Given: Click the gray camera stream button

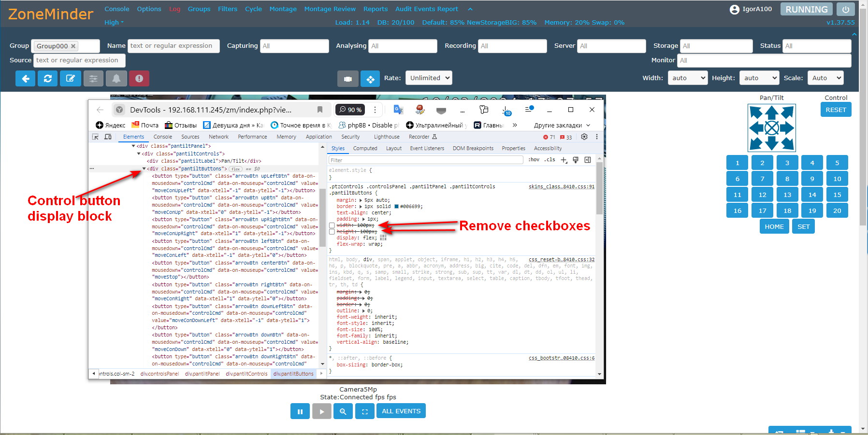Looking at the screenshot, I should pyautogui.click(x=348, y=79).
